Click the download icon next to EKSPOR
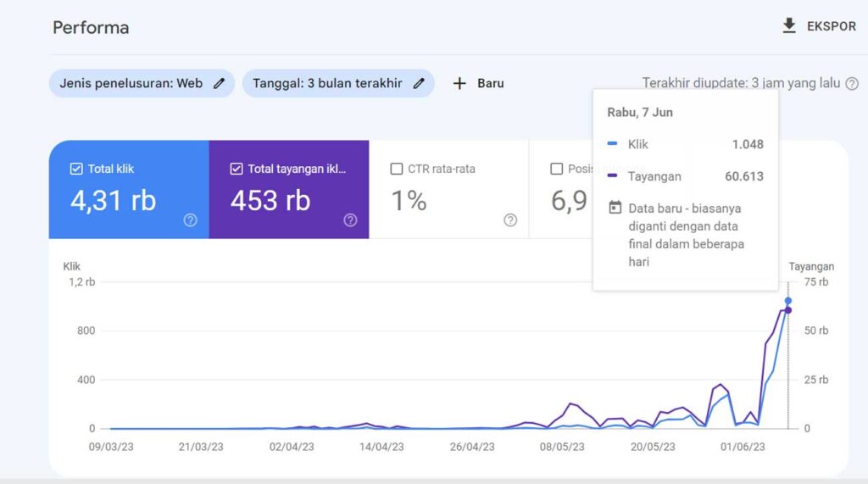 (789, 26)
